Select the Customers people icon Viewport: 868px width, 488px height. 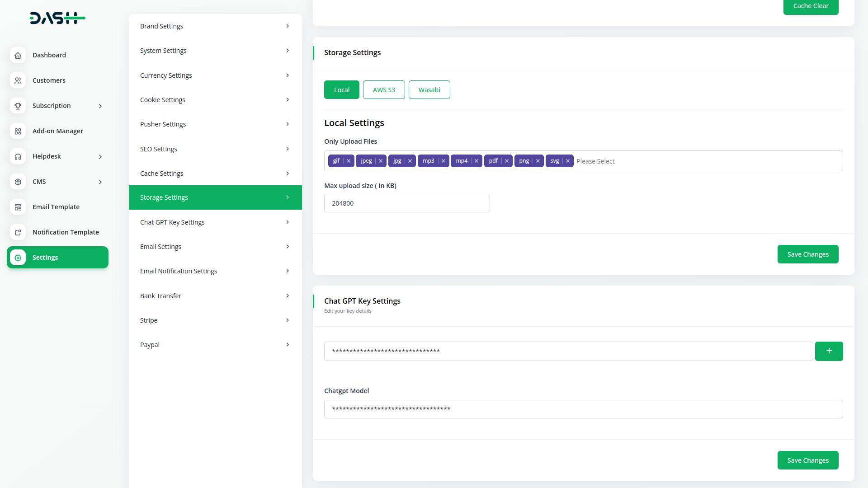pos(18,80)
